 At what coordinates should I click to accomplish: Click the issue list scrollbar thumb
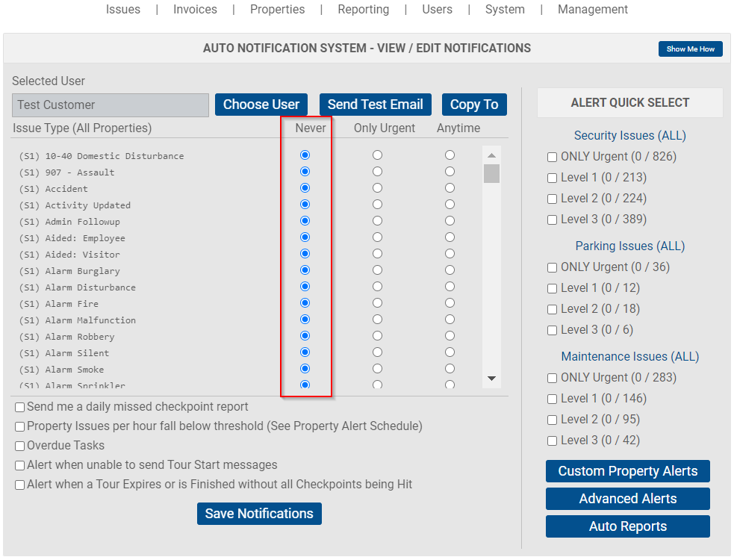(x=491, y=173)
